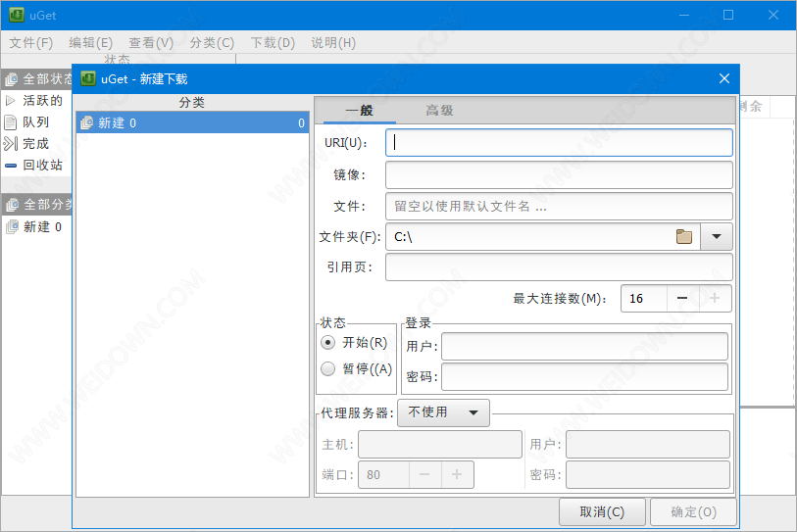Select 新建 0 category in main window sidebar
Viewport: 797px width, 532px height.
pyautogui.click(x=36, y=226)
